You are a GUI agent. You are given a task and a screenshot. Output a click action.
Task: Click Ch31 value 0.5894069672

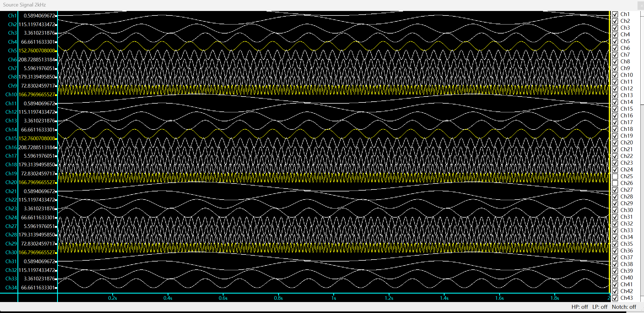pos(39,261)
